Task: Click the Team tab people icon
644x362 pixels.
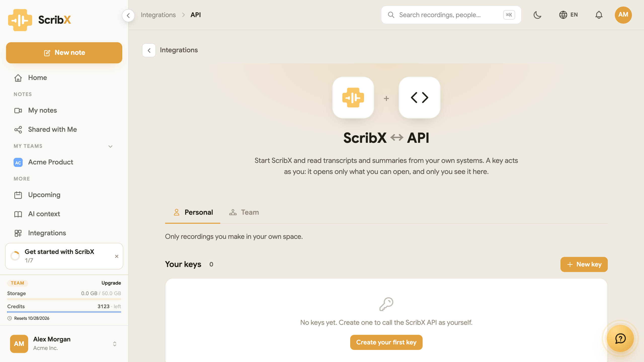Action: coord(233,212)
